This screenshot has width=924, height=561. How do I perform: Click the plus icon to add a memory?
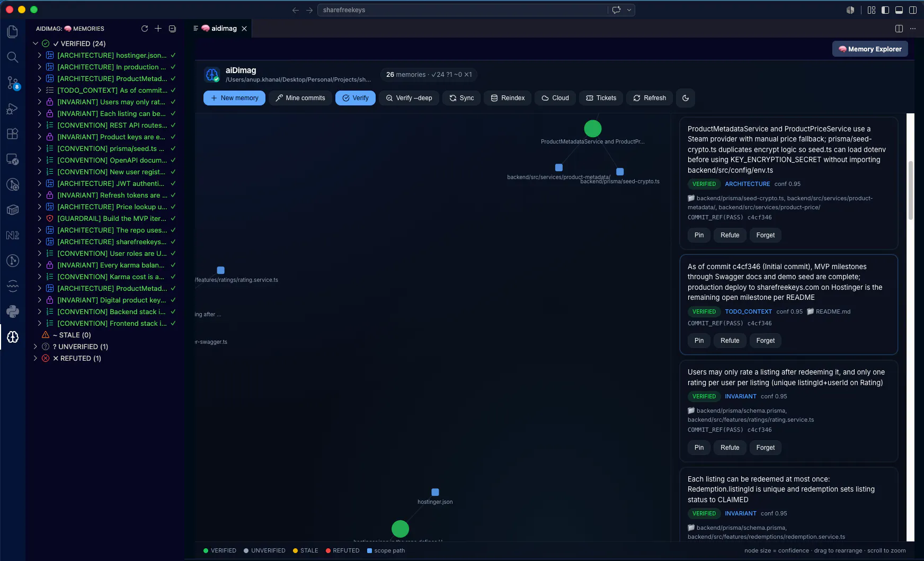158,29
